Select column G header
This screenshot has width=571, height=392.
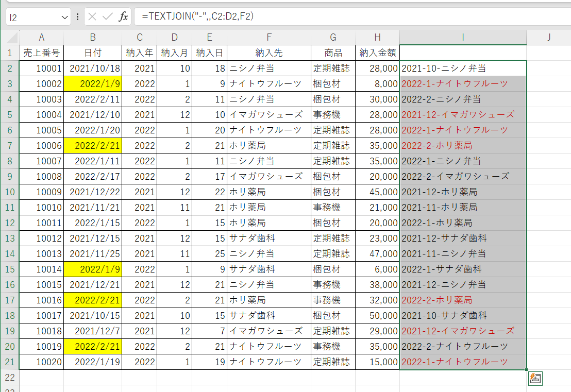[x=333, y=38]
